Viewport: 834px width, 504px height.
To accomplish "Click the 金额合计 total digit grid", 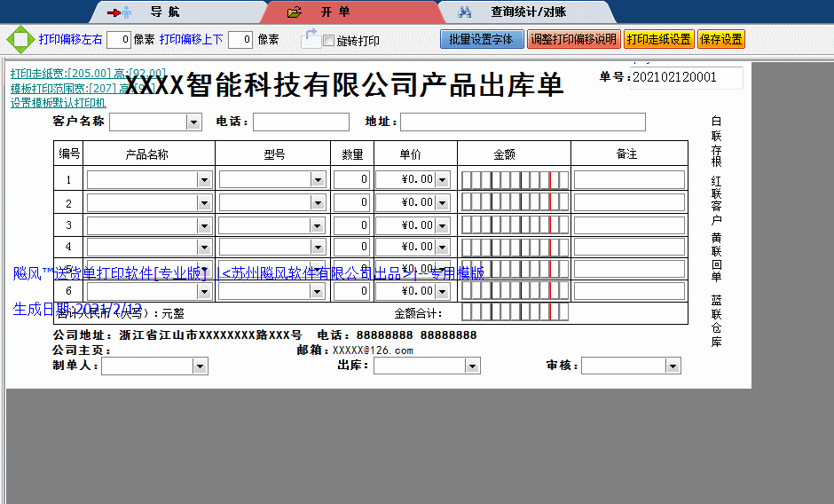I will pos(515,311).
